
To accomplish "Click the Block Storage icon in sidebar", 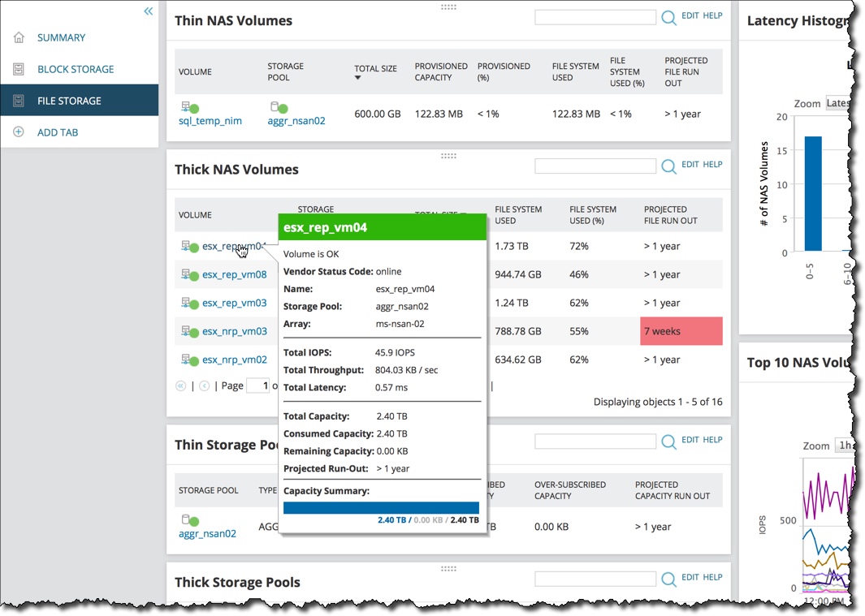I will tap(19, 69).
